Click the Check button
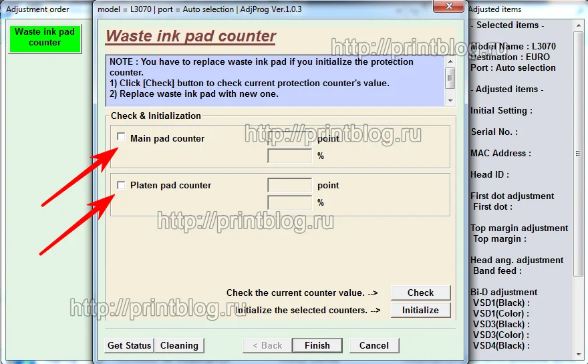 [420, 293]
